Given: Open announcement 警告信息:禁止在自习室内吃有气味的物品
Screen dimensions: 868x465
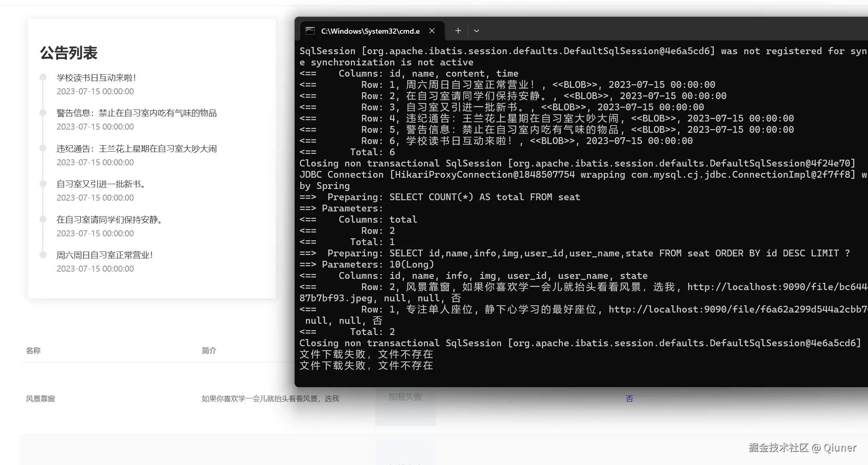Looking at the screenshot, I should tap(137, 113).
